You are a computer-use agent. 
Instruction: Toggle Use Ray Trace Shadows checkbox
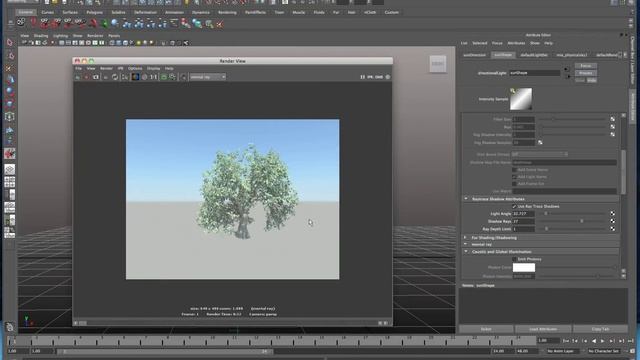[514, 207]
